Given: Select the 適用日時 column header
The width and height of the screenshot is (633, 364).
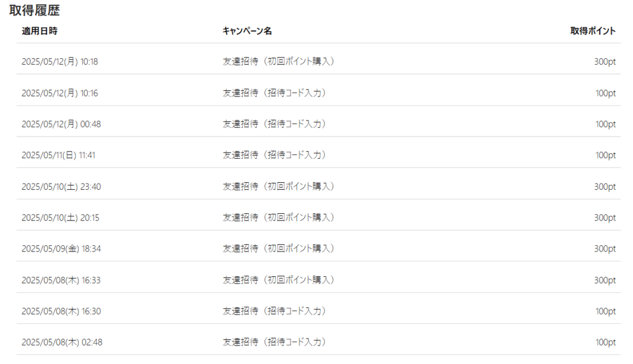Looking at the screenshot, I should pyautogui.click(x=40, y=31).
